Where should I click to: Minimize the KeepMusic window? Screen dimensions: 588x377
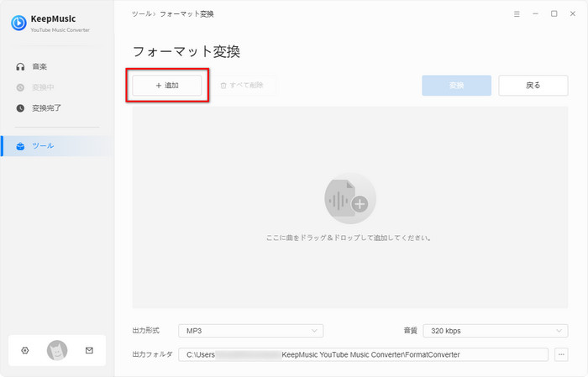coord(536,14)
